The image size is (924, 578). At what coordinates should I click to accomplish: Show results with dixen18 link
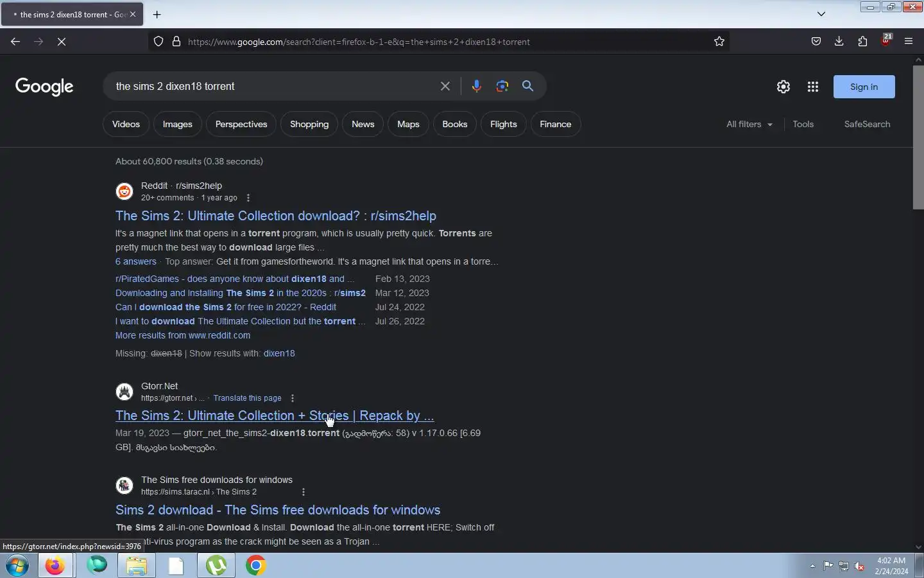279,353
